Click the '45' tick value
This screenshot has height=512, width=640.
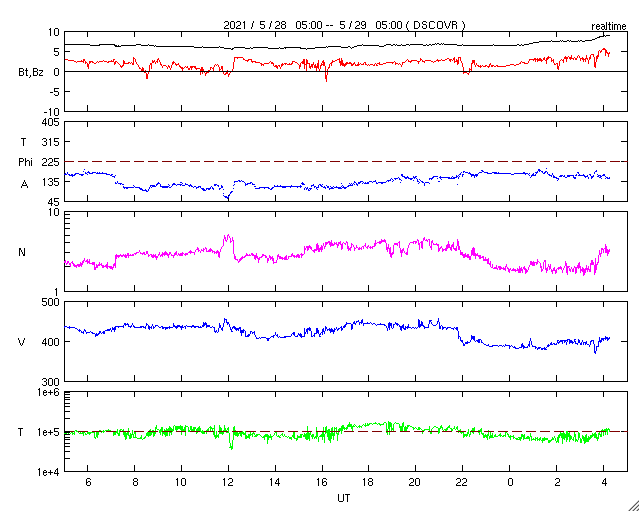[x=53, y=202]
